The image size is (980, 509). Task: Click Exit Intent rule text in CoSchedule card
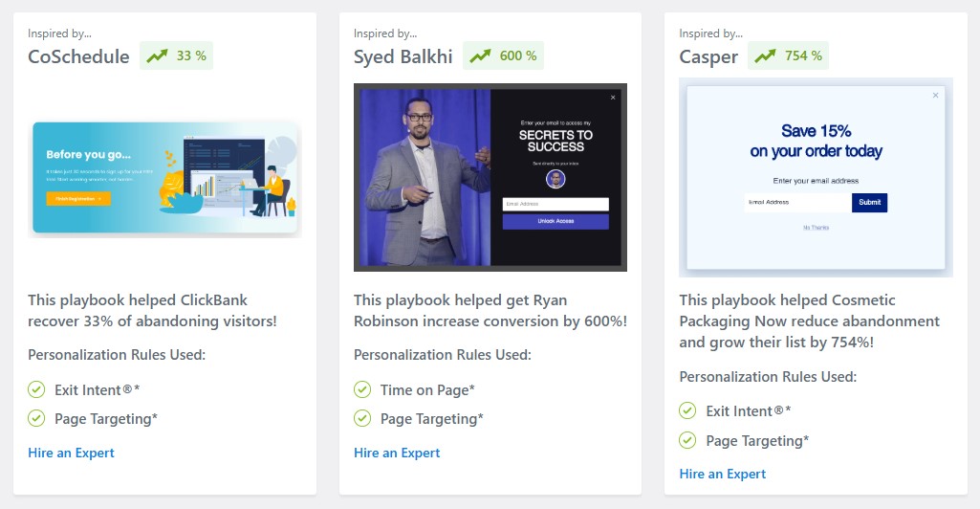tap(97, 390)
